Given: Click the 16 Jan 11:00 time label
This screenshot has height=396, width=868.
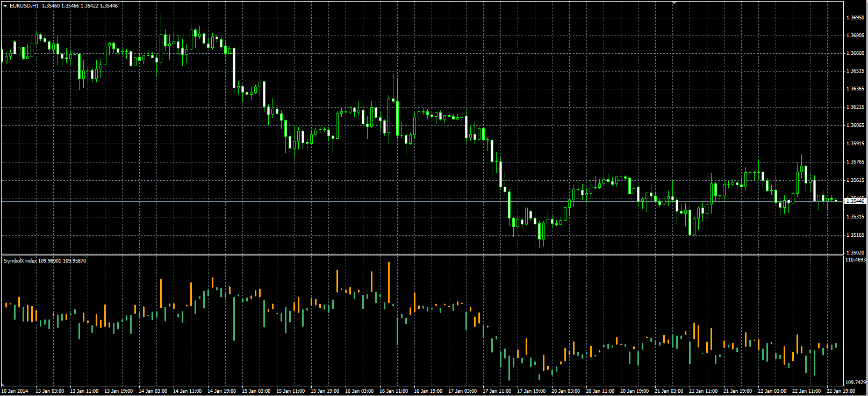Looking at the screenshot, I should click(393, 391).
